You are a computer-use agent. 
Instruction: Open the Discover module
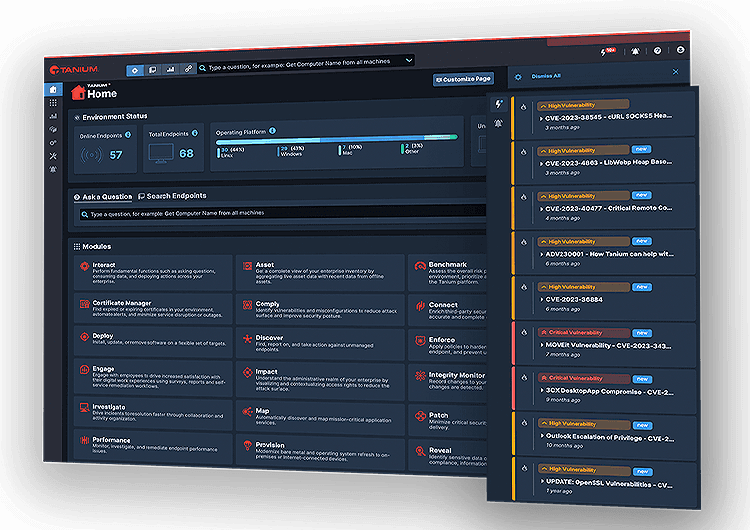[x=320, y=344]
